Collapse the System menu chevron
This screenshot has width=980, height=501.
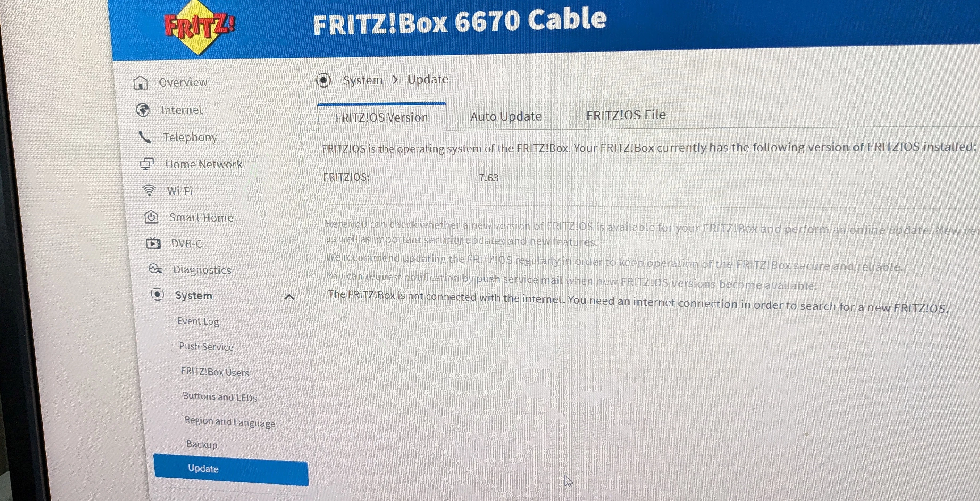(x=289, y=297)
